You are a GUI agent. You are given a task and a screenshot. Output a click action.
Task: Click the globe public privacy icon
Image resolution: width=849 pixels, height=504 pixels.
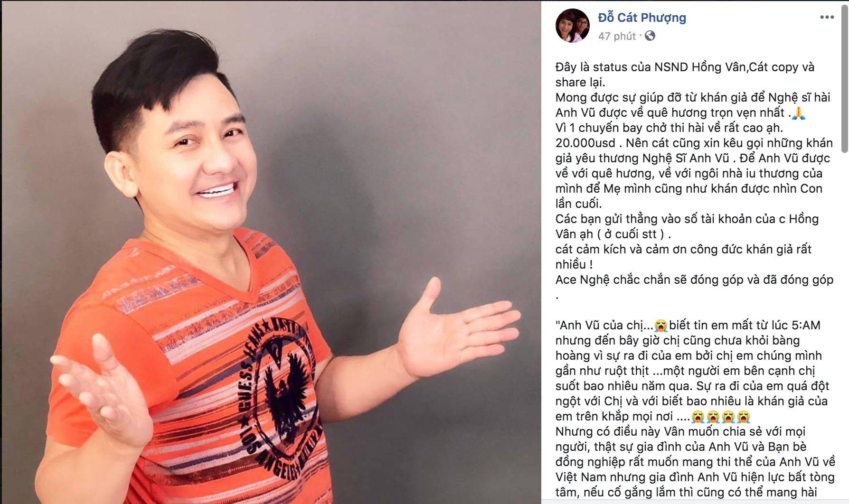click(650, 36)
